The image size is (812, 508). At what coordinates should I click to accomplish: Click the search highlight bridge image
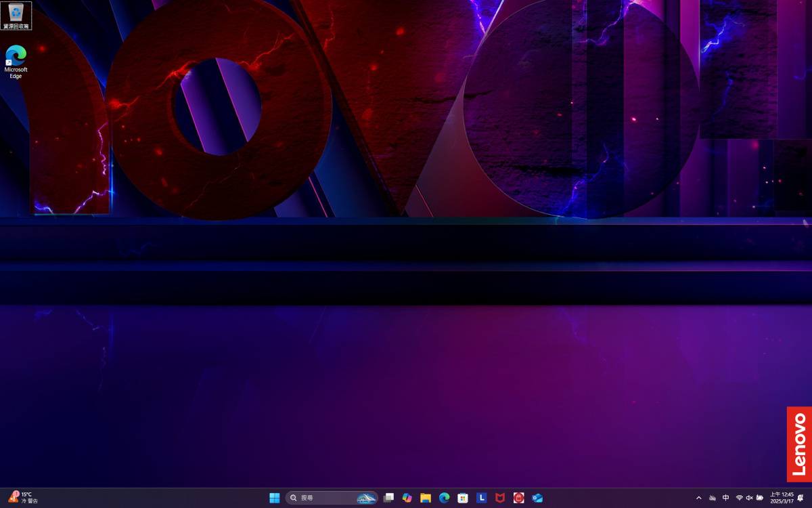pyautogui.click(x=367, y=498)
